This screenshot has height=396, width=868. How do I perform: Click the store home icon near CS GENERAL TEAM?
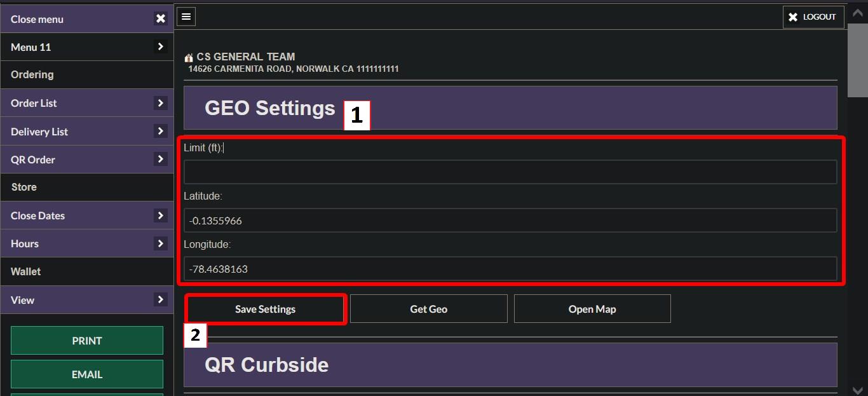click(189, 57)
